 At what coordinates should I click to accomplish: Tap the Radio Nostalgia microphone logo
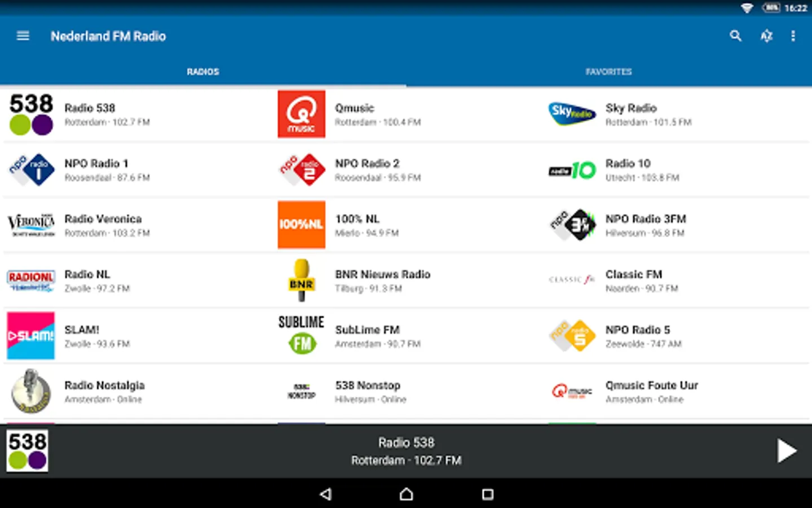click(31, 391)
